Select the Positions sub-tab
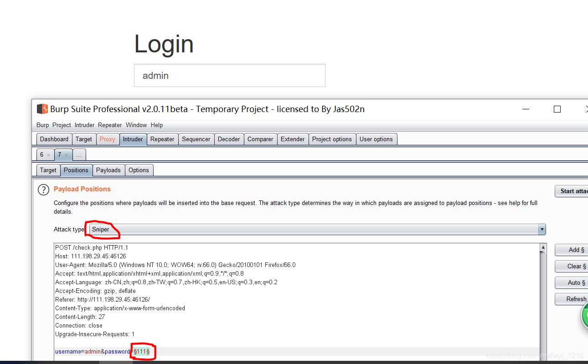The height and width of the screenshot is (364, 588). [x=76, y=170]
